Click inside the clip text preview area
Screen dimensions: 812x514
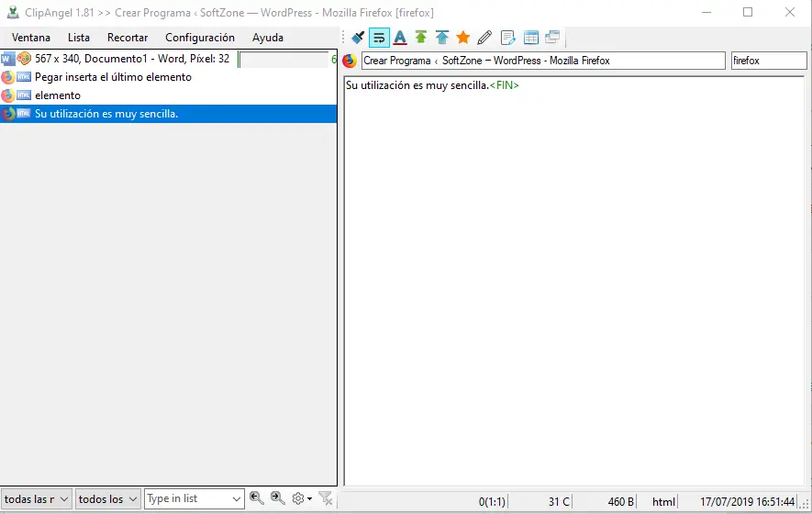point(574,281)
